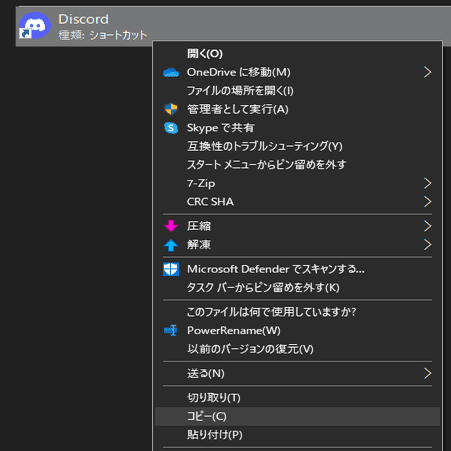Choose 開く(O) from the context menu
451x451 pixels.
[x=297, y=53]
